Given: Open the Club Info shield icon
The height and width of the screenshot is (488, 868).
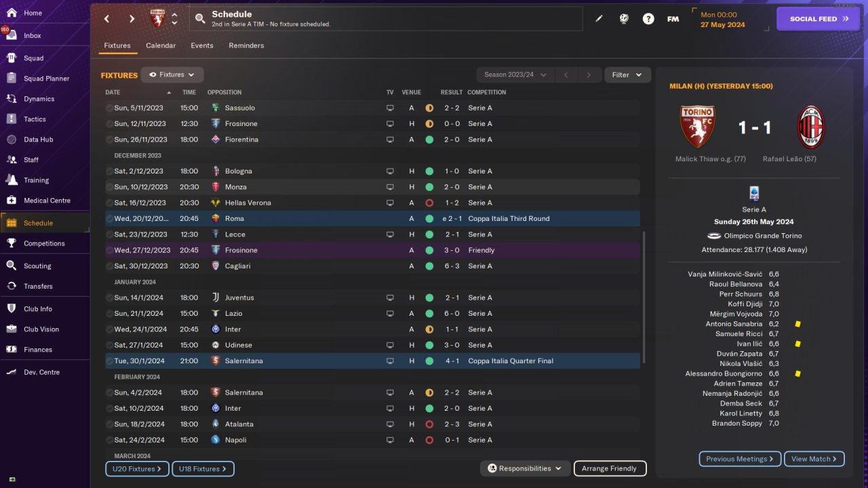Looking at the screenshot, I should 12,309.
